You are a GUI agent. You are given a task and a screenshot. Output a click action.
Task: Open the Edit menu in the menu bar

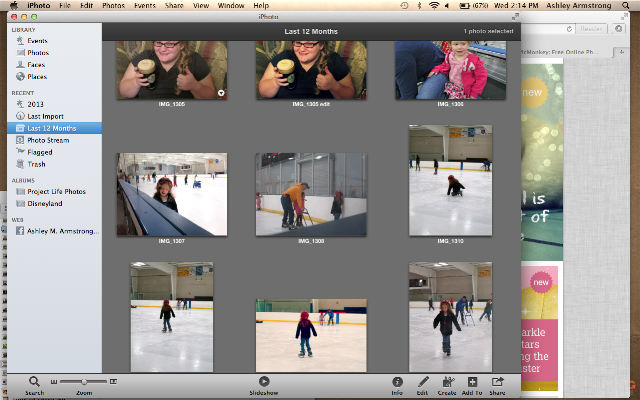(87, 6)
